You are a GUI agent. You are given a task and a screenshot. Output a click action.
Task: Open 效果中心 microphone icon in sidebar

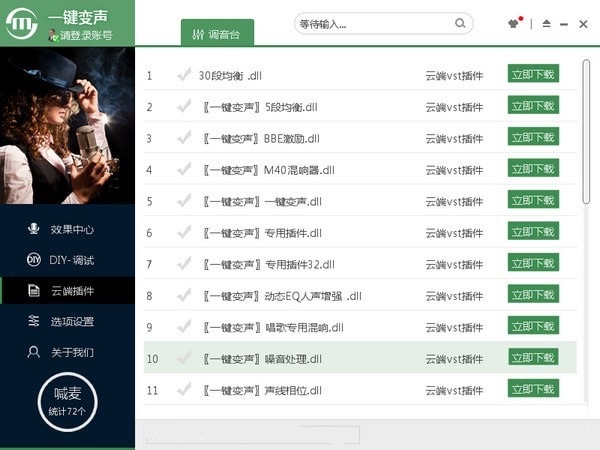click(x=32, y=229)
